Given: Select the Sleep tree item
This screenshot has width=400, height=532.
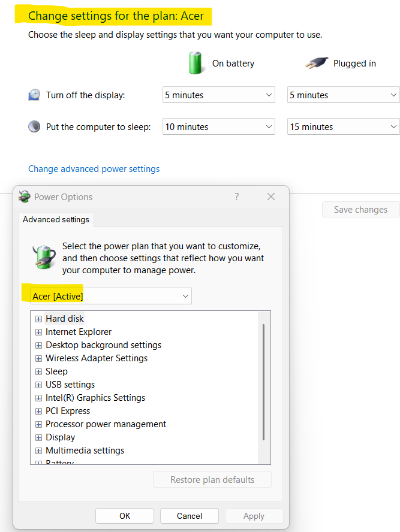Looking at the screenshot, I should [x=57, y=371].
